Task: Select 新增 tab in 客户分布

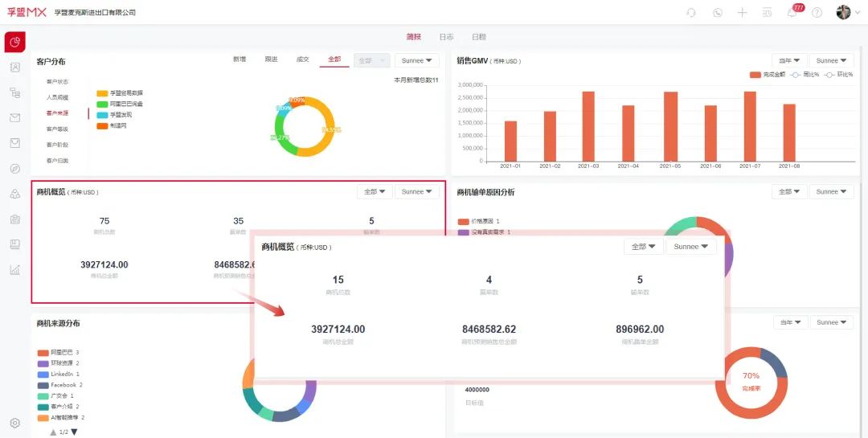Action: (x=240, y=59)
